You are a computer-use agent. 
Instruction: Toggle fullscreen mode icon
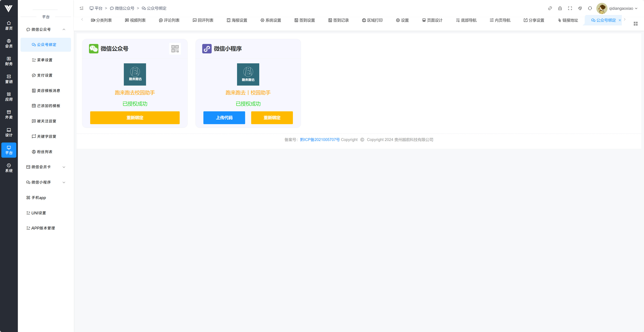(570, 8)
